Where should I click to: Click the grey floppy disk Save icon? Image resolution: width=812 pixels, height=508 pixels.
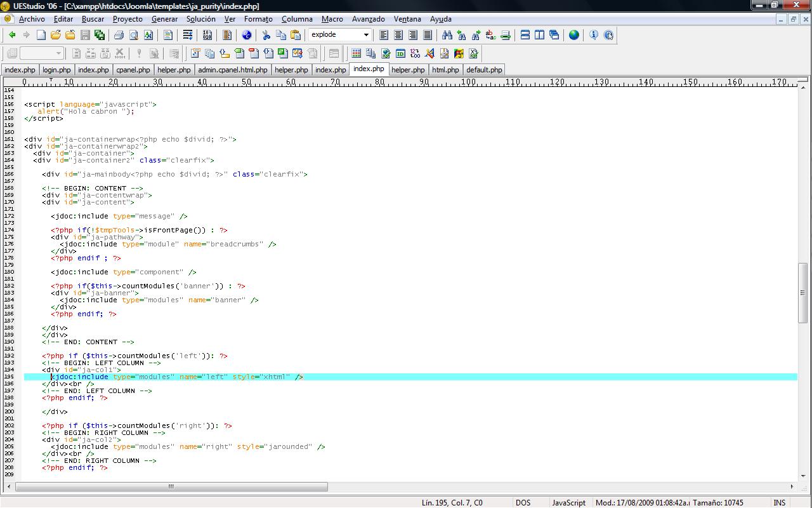pos(85,35)
